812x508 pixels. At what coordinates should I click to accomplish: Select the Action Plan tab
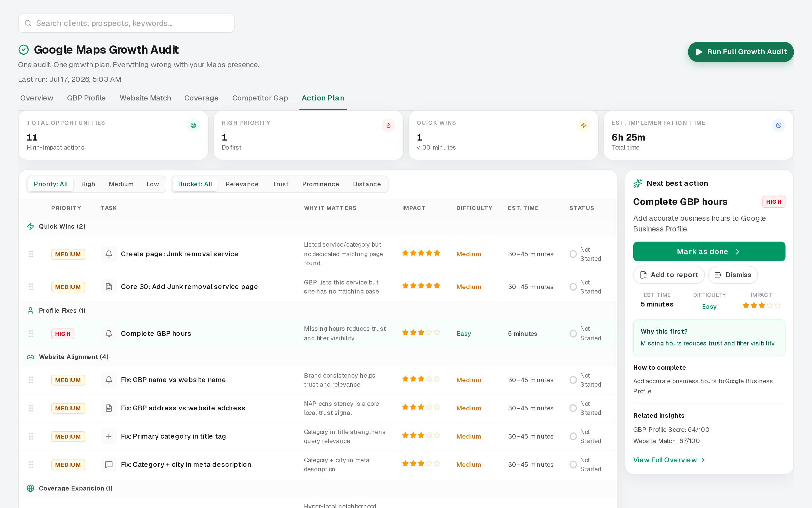coord(323,98)
